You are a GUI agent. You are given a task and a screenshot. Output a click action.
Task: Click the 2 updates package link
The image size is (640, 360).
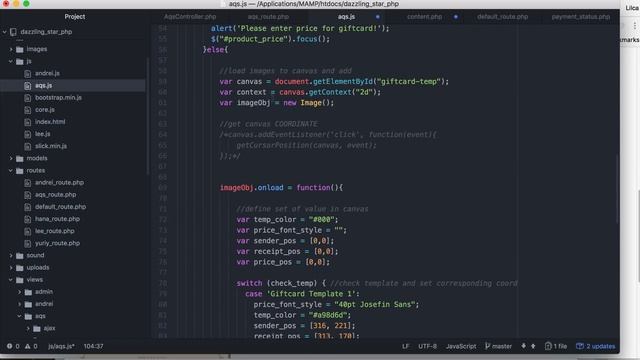596,346
